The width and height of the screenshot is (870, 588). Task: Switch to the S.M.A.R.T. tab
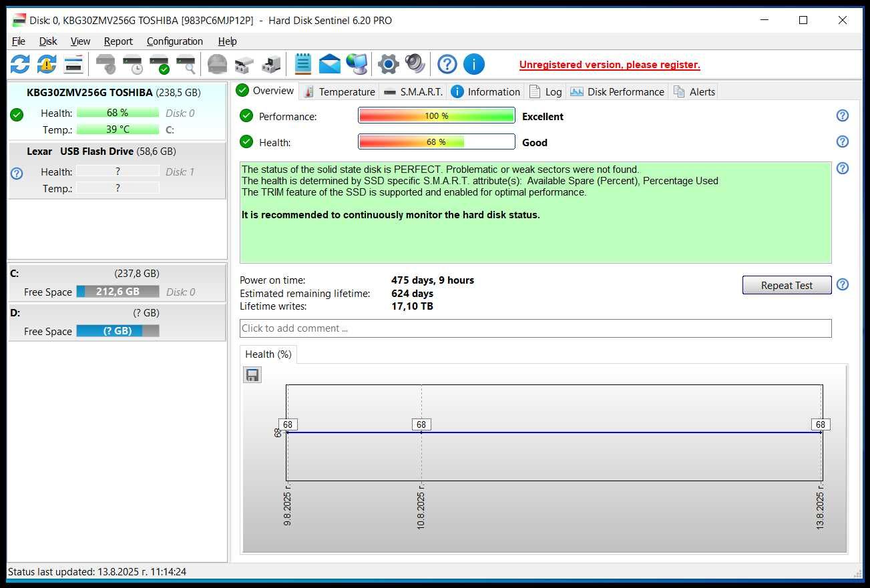413,91
